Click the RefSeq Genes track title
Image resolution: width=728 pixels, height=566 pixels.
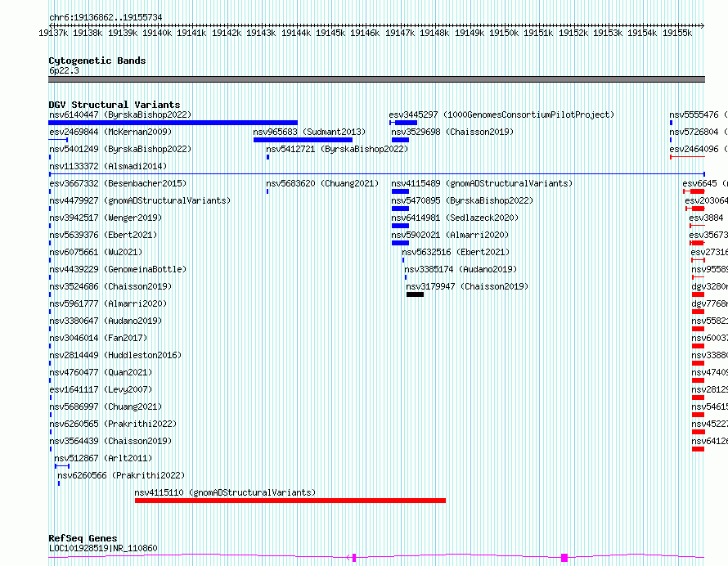[x=83, y=538]
